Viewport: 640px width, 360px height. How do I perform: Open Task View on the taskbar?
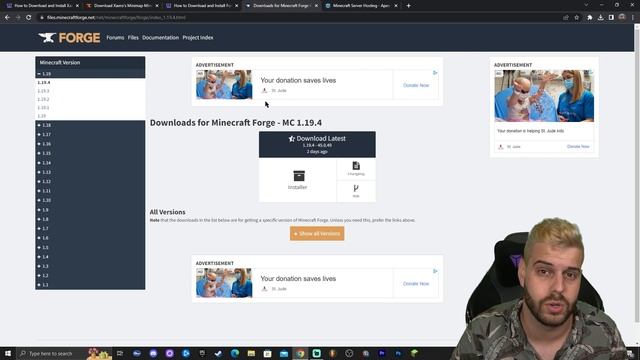click(x=120, y=353)
